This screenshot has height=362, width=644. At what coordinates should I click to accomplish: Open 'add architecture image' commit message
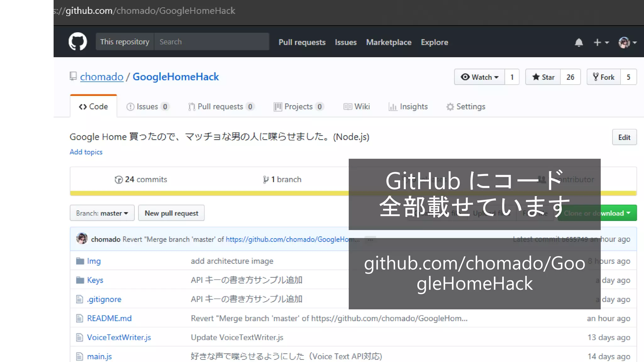click(x=232, y=261)
